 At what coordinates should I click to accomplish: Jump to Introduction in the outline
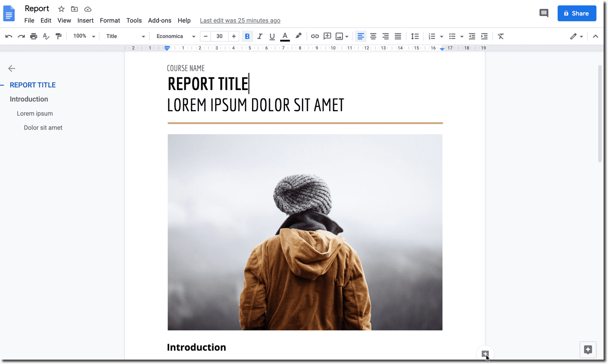(x=29, y=99)
